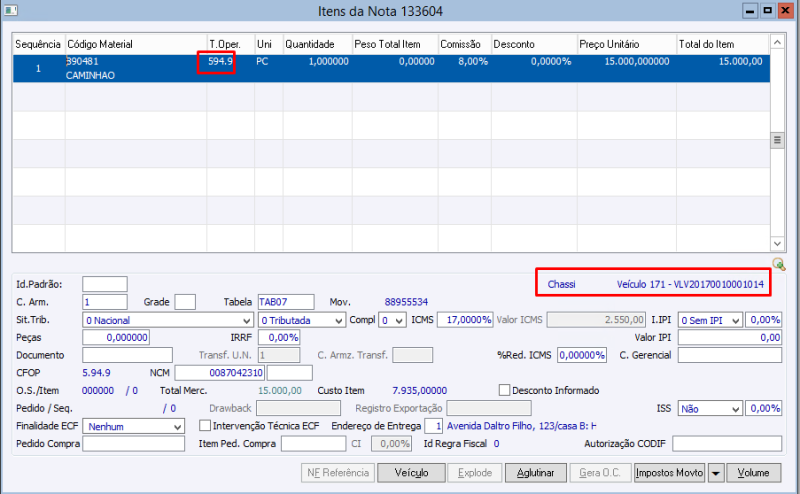The image size is (800, 494).
Task: Maximize the Itens da Nota window
Action: (767, 11)
